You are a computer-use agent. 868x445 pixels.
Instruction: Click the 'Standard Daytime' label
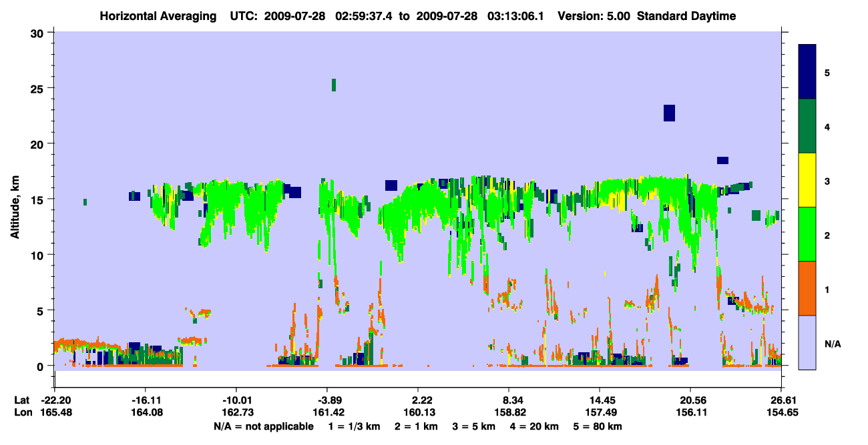pos(686,16)
